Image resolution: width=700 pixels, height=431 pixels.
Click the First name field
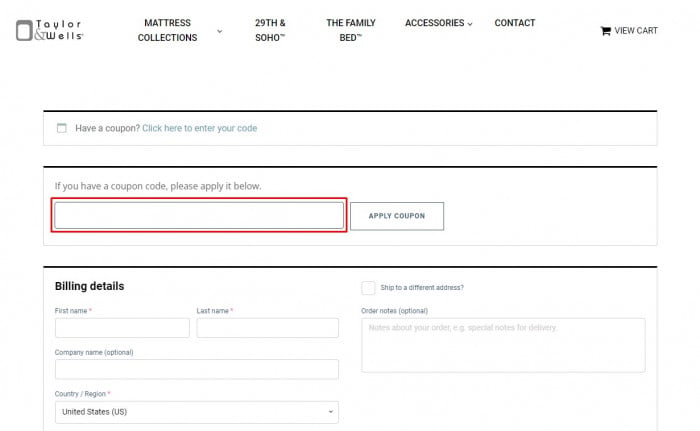pyautogui.click(x=122, y=328)
